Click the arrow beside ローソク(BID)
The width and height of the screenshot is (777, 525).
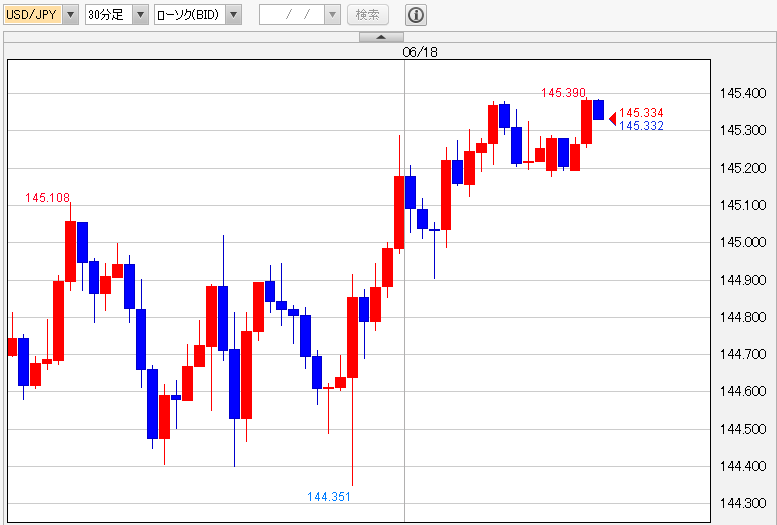point(234,15)
